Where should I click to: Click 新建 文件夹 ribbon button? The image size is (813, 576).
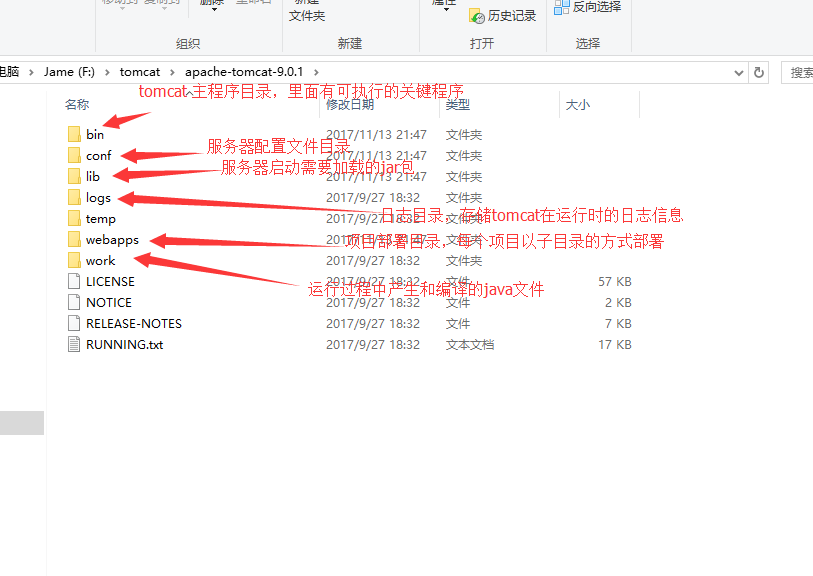(x=307, y=10)
